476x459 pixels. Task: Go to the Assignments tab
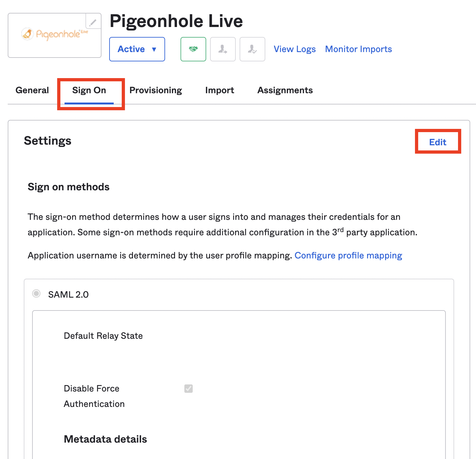click(x=285, y=90)
